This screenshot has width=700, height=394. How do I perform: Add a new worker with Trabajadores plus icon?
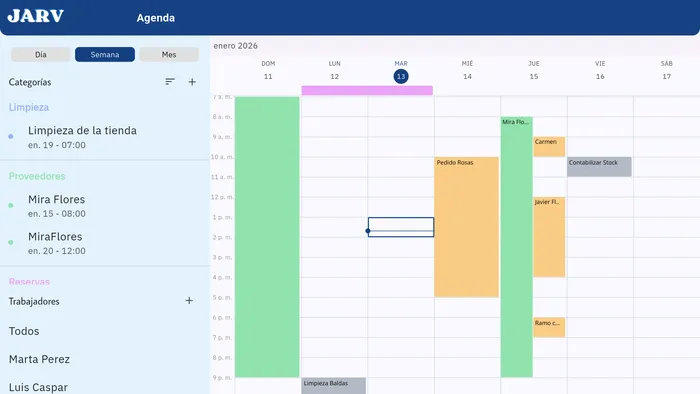189,301
